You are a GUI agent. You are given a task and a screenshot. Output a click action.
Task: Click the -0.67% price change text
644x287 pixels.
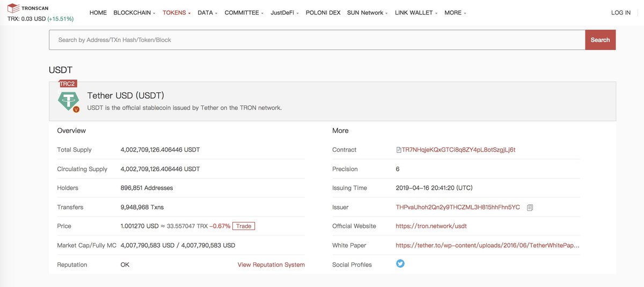tap(220, 226)
